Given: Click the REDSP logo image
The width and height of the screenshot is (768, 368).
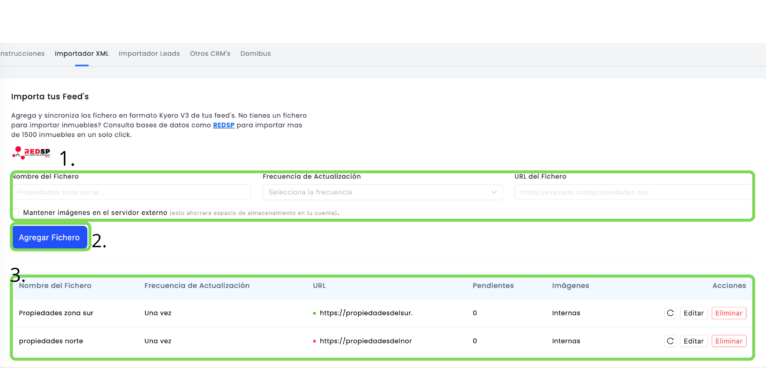Looking at the screenshot, I should pos(31,152).
